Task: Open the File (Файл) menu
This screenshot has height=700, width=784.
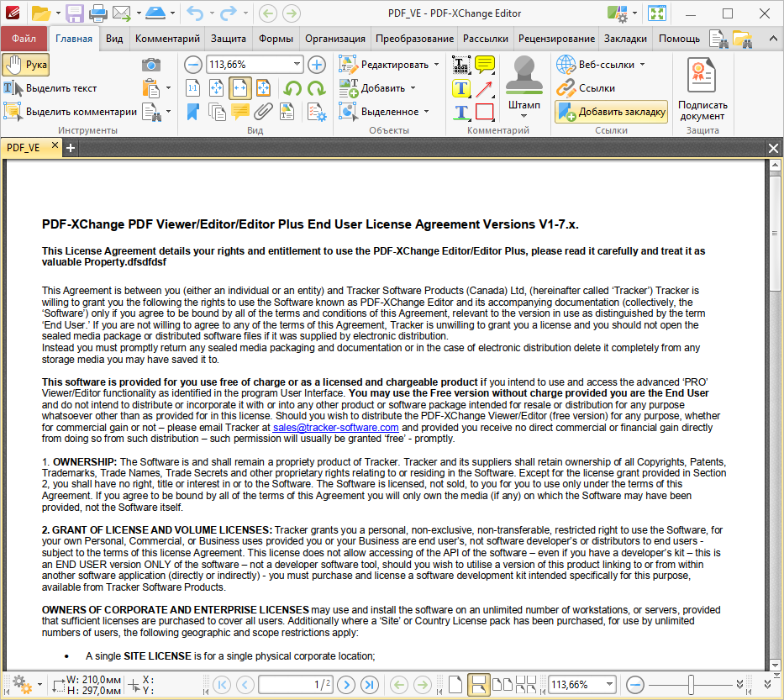Action: 24,39
